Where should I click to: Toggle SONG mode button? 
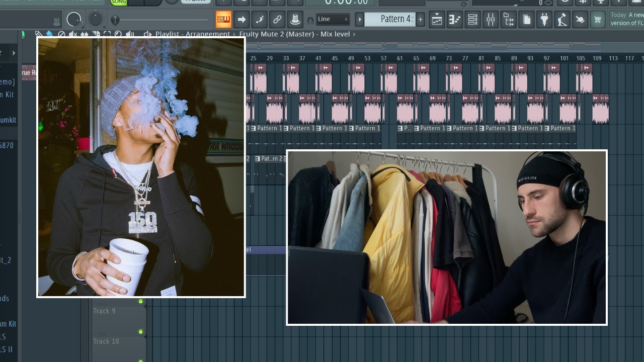coord(119,3)
